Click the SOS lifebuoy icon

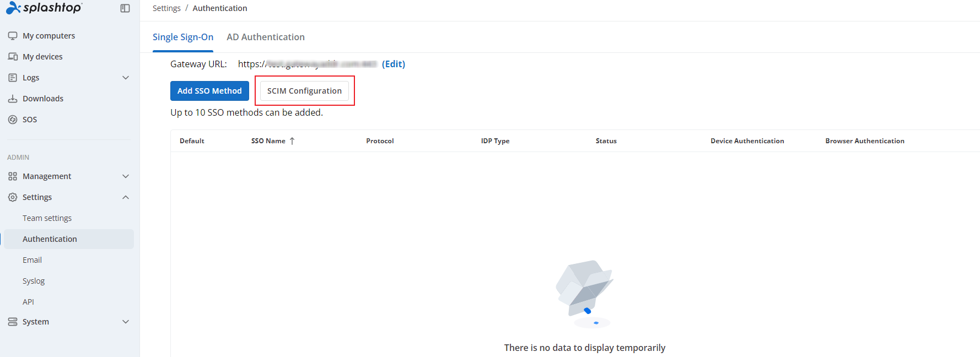(x=13, y=120)
